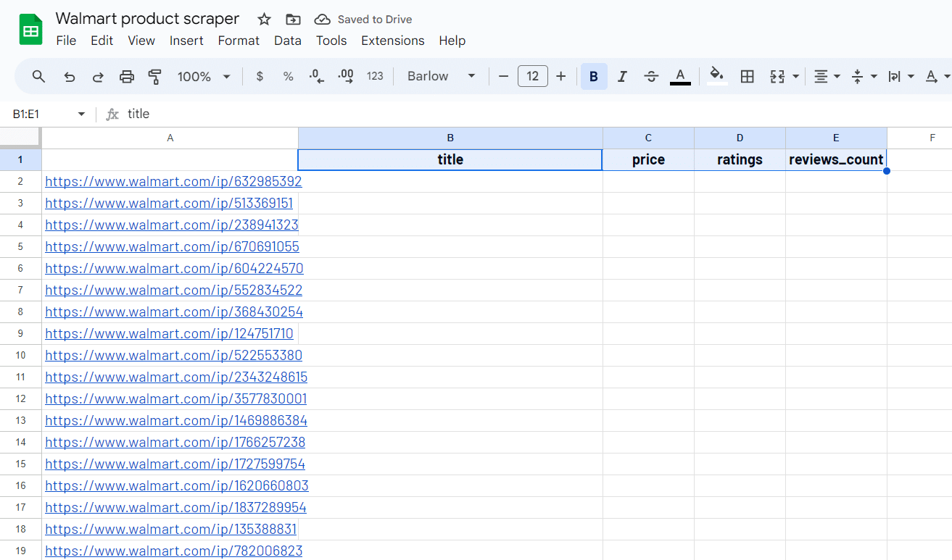Click the redo arrow icon
Image resolution: width=952 pixels, height=560 pixels.
tap(98, 77)
